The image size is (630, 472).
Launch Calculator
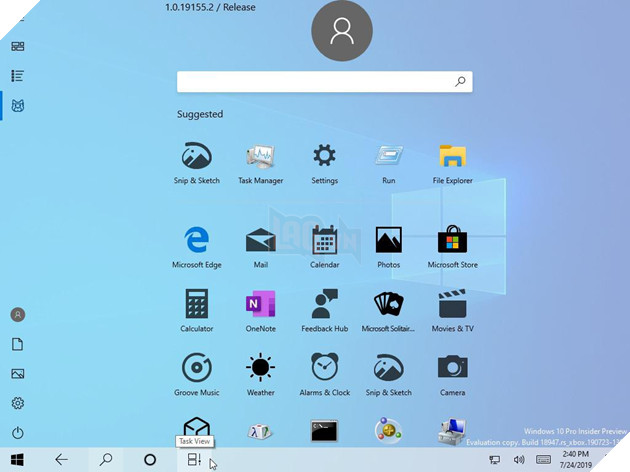tap(196, 311)
